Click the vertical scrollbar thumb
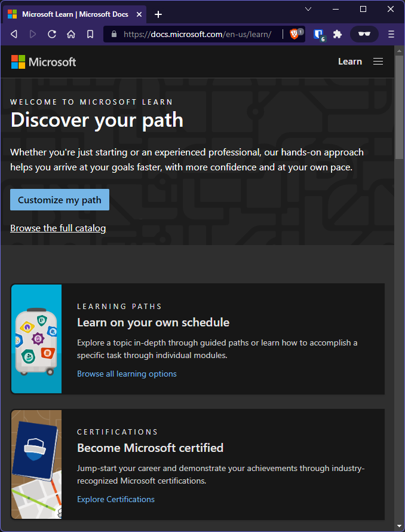The image size is (405, 532). point(399,107)
